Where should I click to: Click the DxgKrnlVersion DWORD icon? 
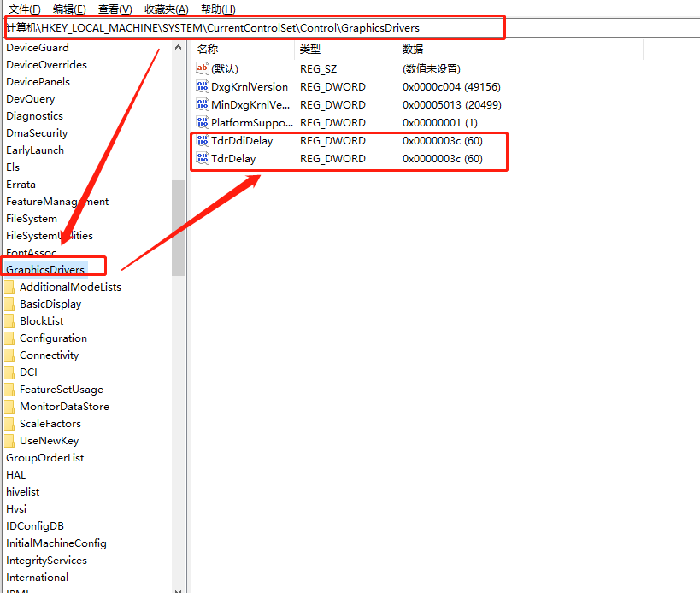click(203, 86)
